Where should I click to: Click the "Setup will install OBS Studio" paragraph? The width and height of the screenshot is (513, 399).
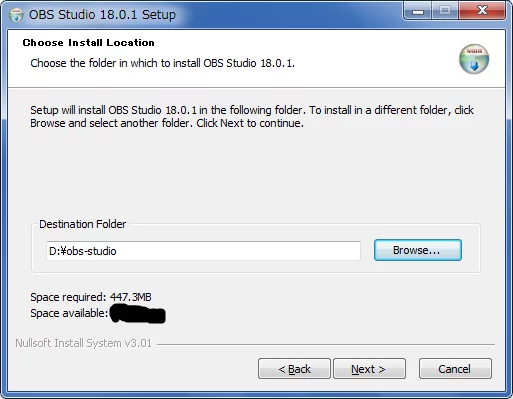(x=252, y=116)
